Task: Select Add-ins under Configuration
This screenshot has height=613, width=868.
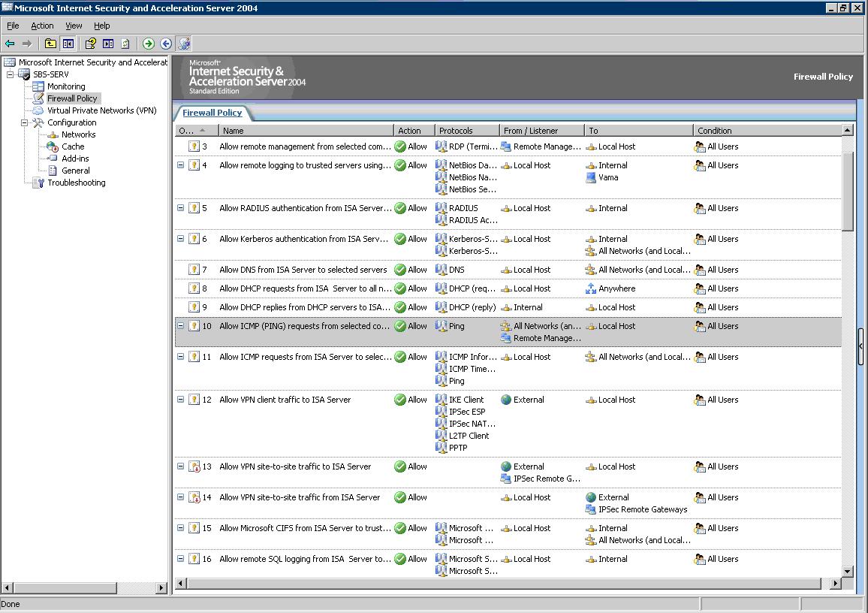Action: pos(75,159)
